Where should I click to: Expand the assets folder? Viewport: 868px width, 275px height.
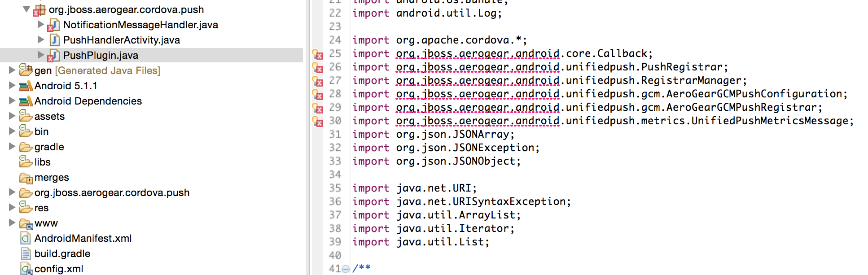(12, 116)
